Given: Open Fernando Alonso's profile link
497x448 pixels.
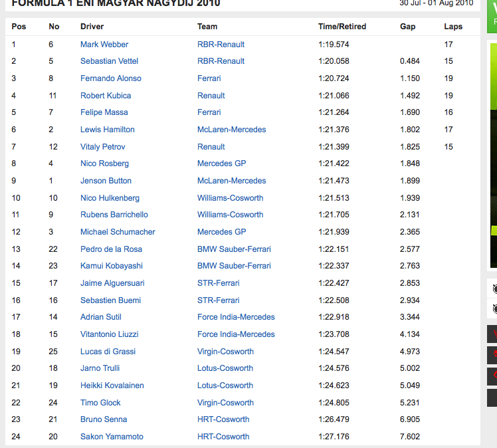Looking at the screenshot, I should coord(110,78).
